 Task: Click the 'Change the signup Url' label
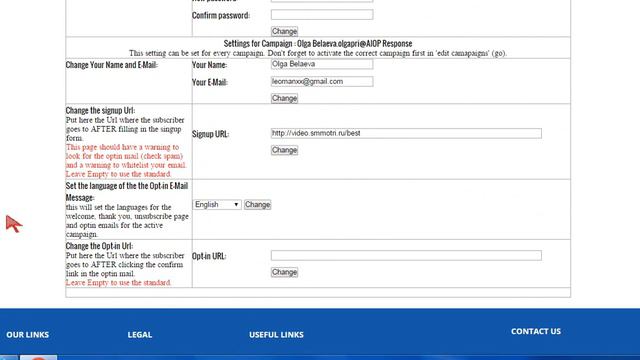[x=100, y=111]
